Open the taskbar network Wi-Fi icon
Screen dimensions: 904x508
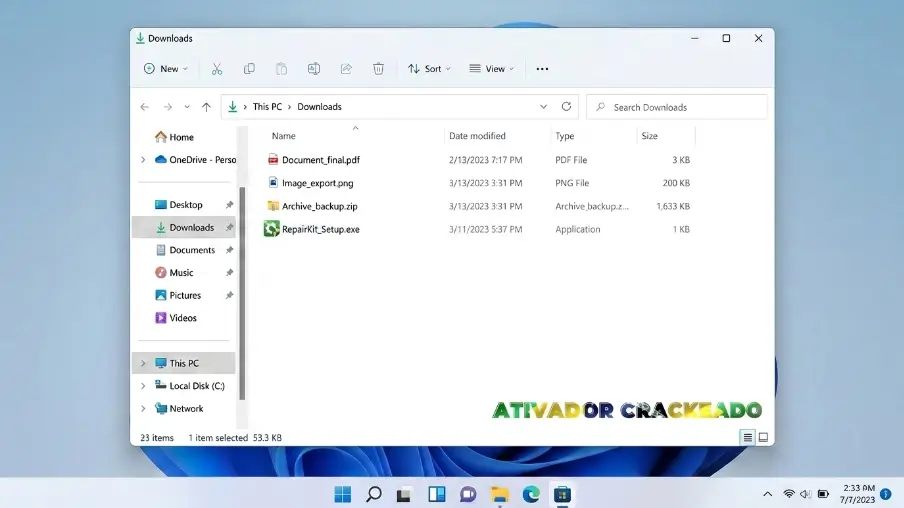pos(789,494)
